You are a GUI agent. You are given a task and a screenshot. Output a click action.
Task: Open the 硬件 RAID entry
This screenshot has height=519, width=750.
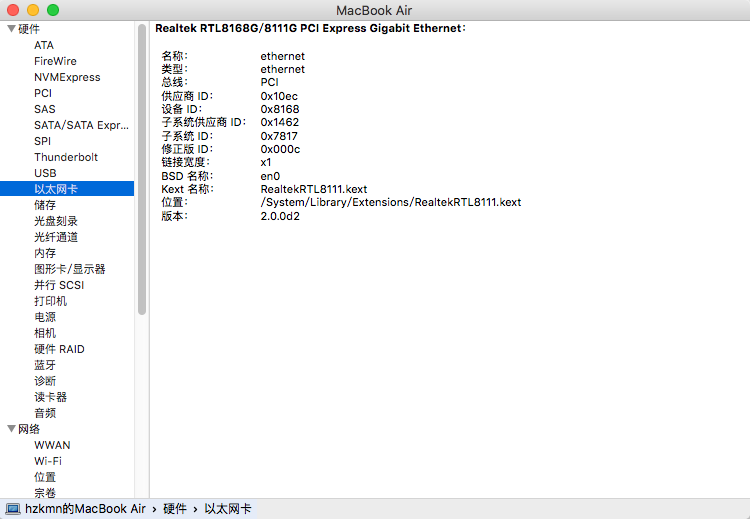pos(59,349)
